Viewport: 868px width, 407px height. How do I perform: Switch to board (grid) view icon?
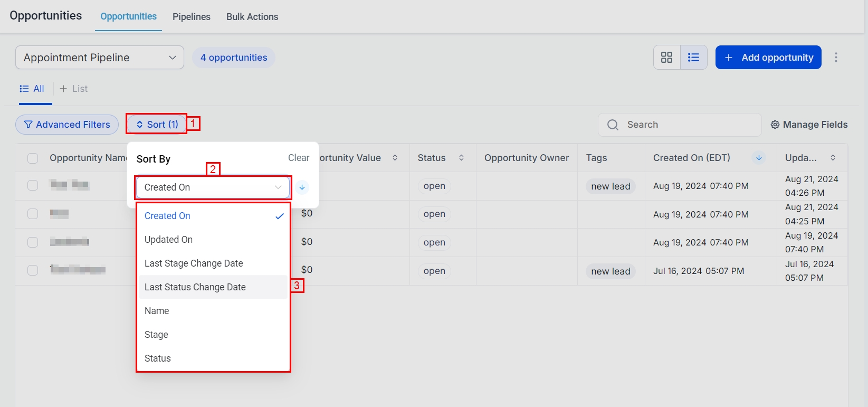point(667,58)
